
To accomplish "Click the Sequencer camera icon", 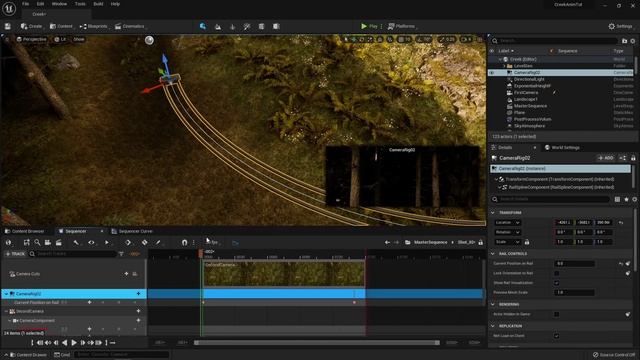I will (x=48, y=242).
